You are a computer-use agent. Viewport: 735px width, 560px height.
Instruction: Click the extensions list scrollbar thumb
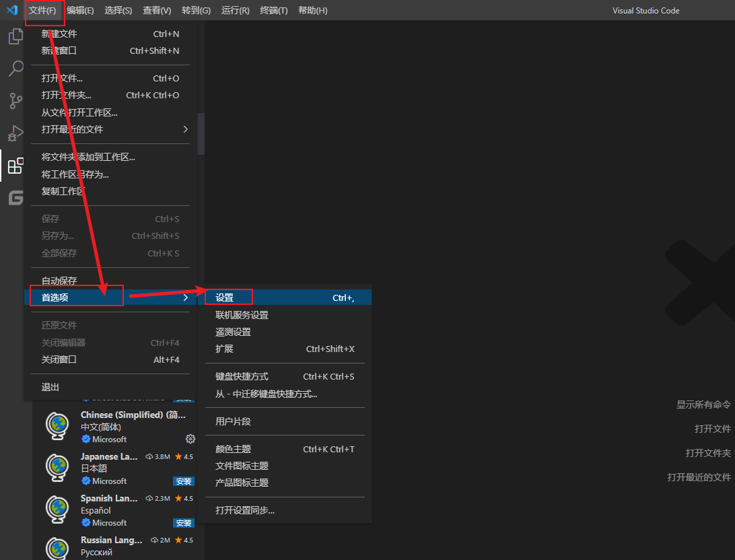pyautogui.click(x=201, y=133)
